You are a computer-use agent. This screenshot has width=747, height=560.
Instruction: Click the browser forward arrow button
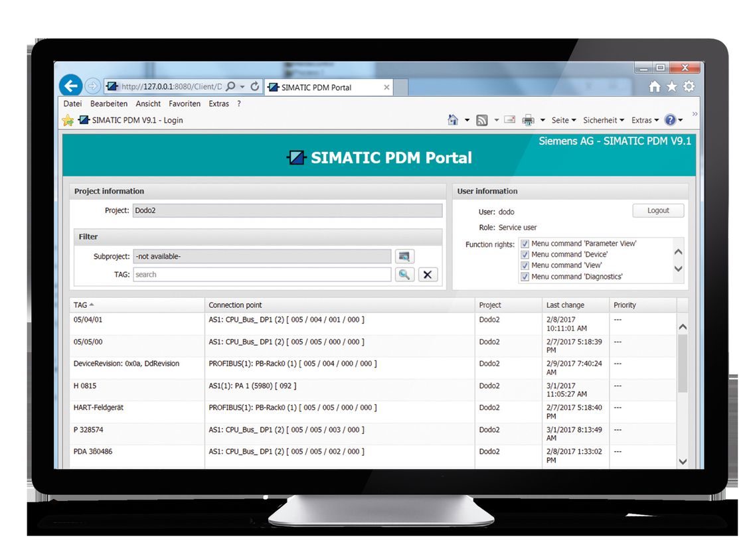point(92,86)
